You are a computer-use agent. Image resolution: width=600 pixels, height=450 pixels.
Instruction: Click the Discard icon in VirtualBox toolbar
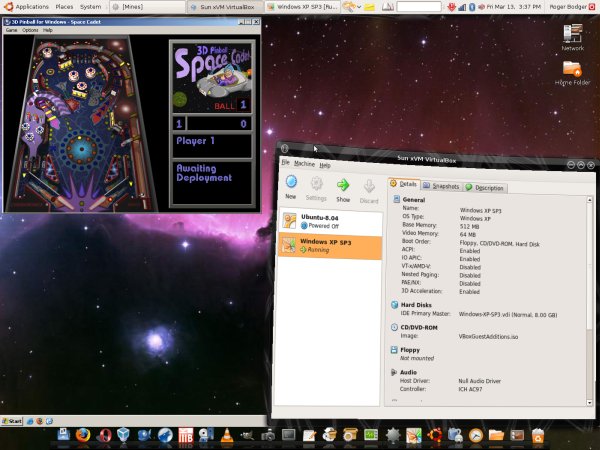[x=369, y=187]
